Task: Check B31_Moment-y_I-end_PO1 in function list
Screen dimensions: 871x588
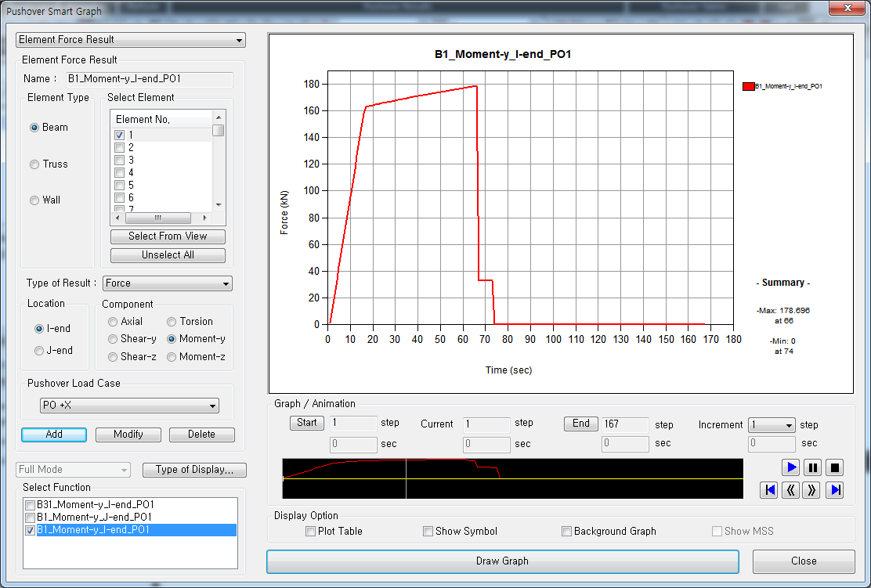Action: click(x=31, y=505)
